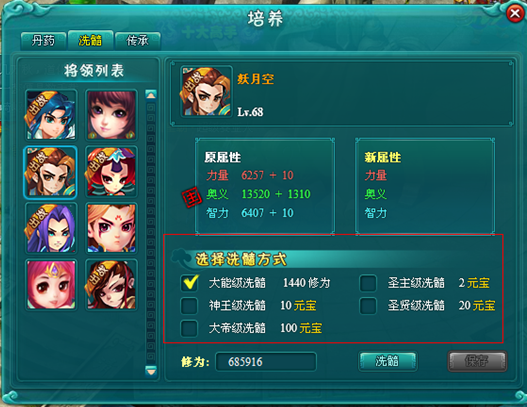Select the red-haired masked general portrait
The image size is (527, 407).
[x=111, y=172]
